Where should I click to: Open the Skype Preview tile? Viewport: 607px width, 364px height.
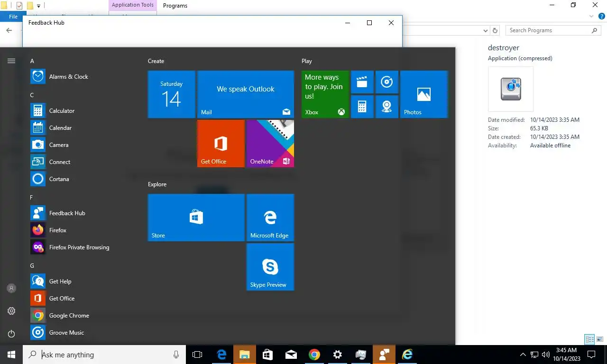270,267
